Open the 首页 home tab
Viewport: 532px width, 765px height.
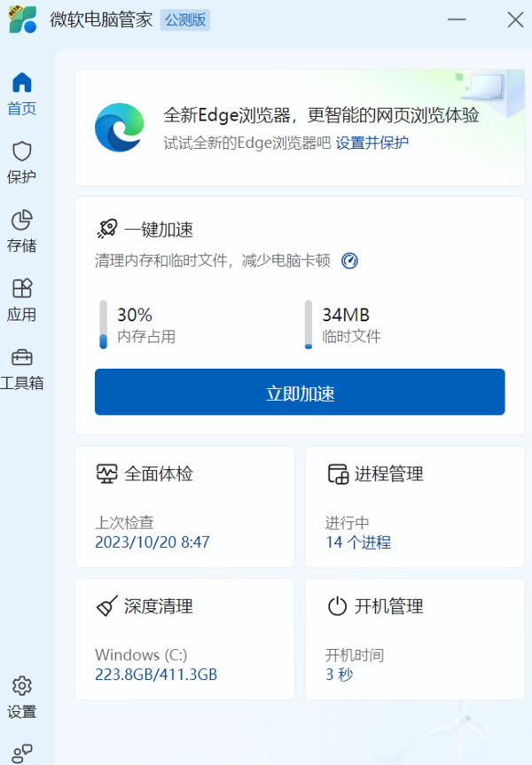click(x=22, y=94)
